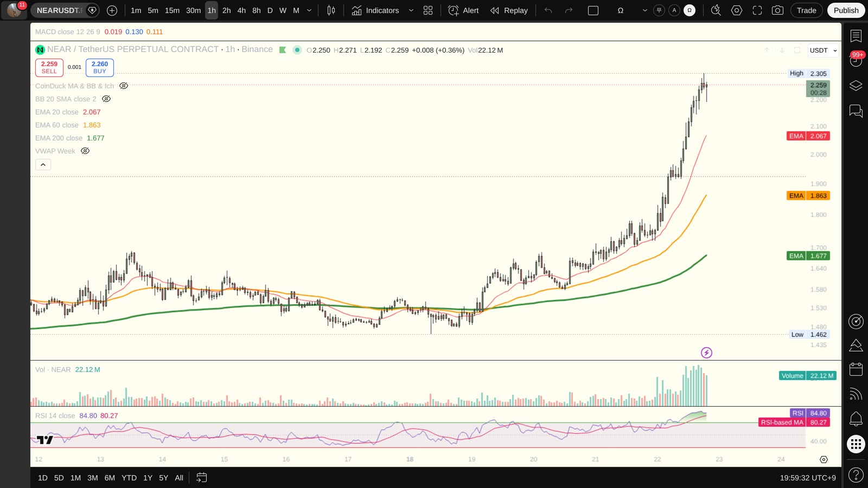The image size is (868, 488).
Task: Open the economic calendar icon
Action: pyautogui.click(x=856, y=369)
